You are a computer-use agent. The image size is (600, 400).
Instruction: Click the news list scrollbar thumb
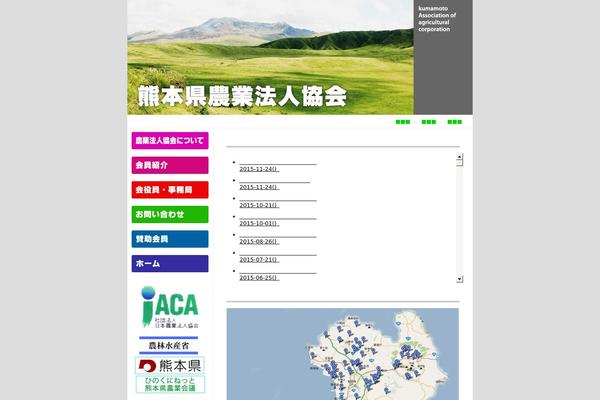pos(460,163)
